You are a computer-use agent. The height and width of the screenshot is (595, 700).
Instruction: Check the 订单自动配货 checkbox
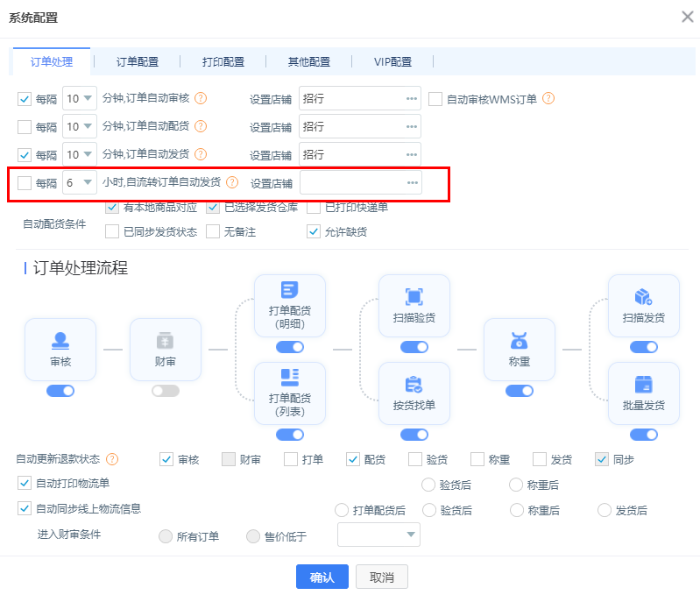25,127
